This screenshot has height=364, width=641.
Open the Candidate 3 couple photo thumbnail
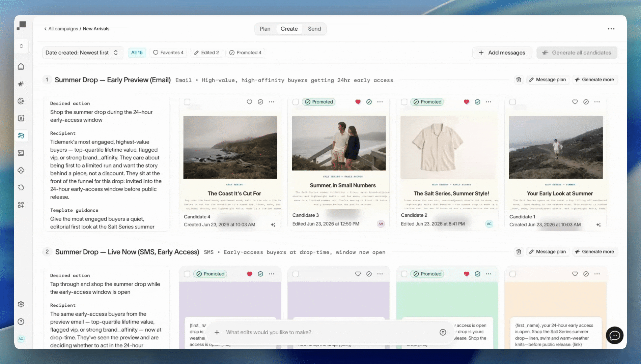point(339,143)
